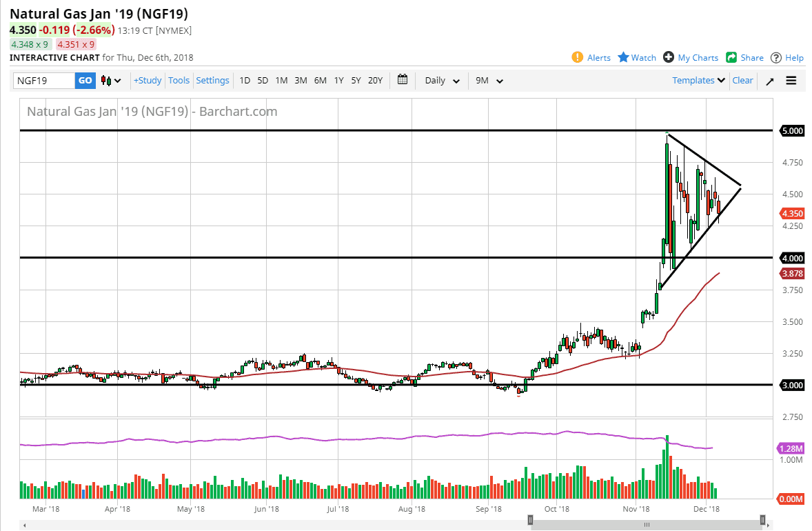Image resolution: width=812 pixels, height=531 pixels.
Task: Click the pop-out chart arrow icon
Action: (x=770, y=81)
